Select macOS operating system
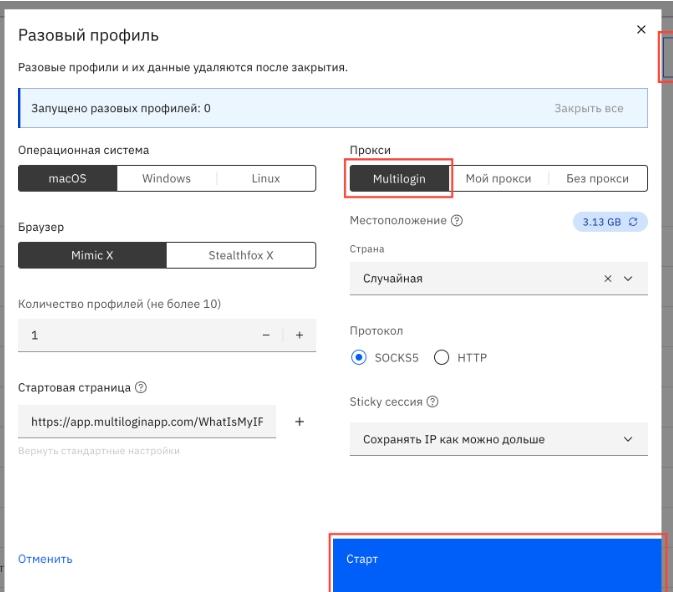The height and width of the screenshot is (592, 673). click(x=67, y=178)
